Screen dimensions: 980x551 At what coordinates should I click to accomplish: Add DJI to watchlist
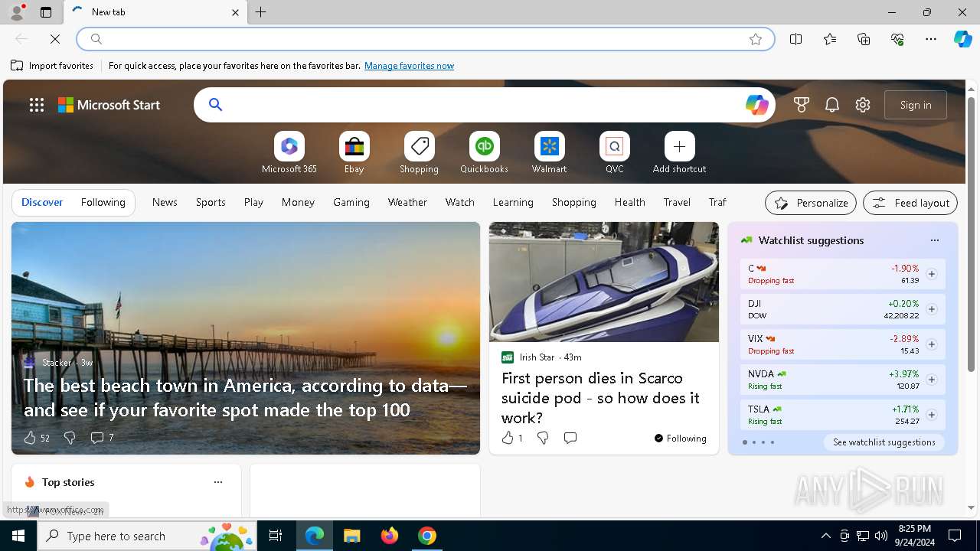[x=932, y=309]
